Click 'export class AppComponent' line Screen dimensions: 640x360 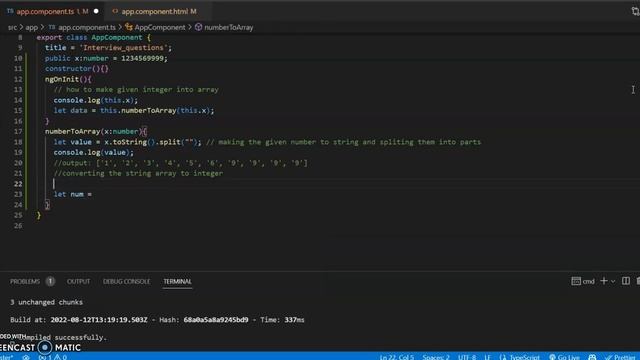click(93, 38)
